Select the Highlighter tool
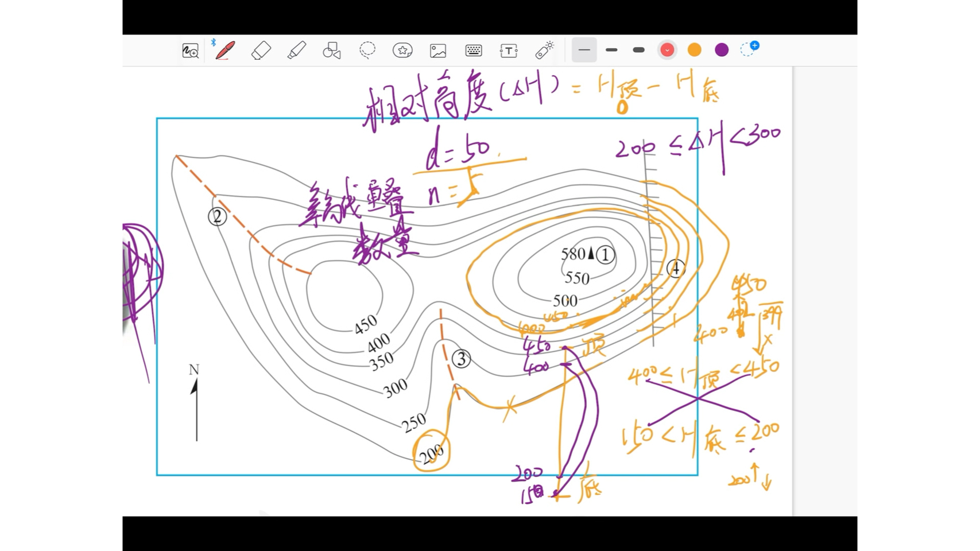980x551 pixels. [296, 51]
